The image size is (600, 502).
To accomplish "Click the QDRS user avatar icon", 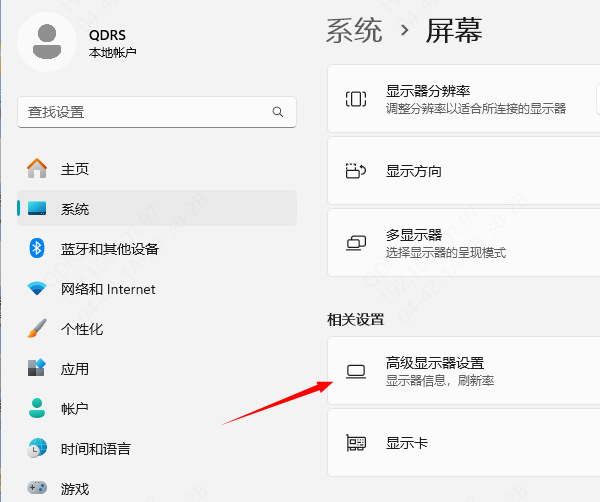I will coord(47,42).
